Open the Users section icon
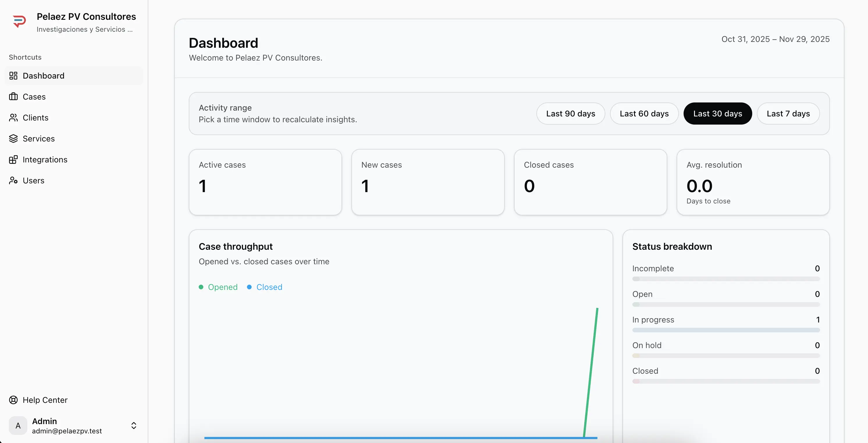 tap(13, 180)
